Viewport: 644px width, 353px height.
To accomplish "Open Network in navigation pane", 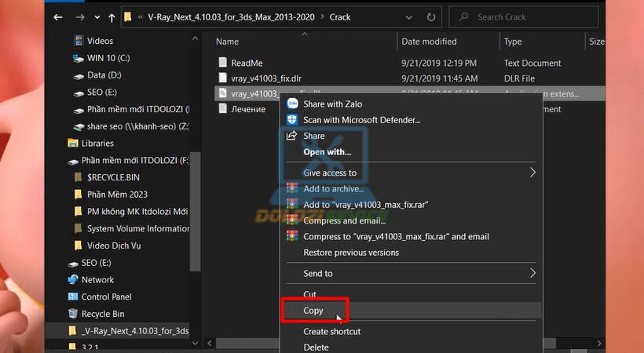I will 97,280.
